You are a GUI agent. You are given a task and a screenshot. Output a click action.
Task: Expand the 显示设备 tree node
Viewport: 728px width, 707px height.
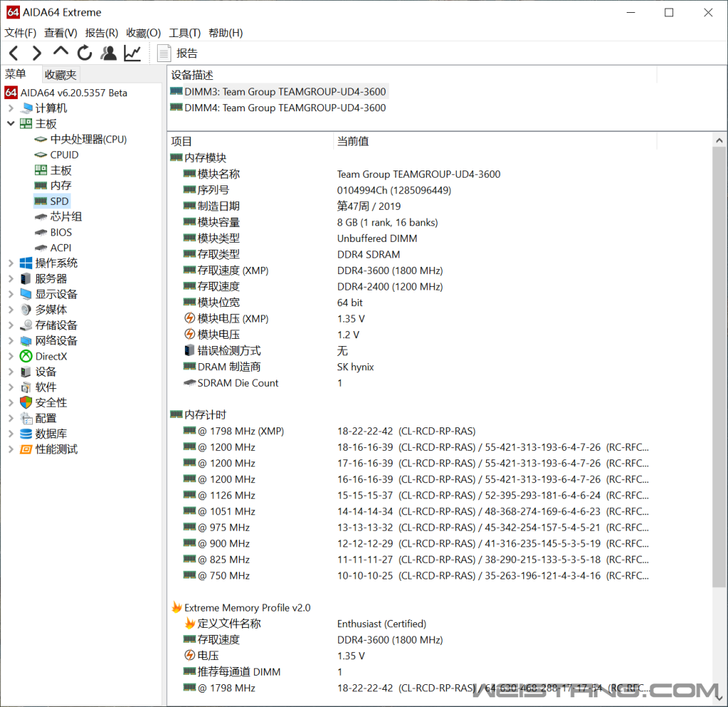tap(11, 294)
